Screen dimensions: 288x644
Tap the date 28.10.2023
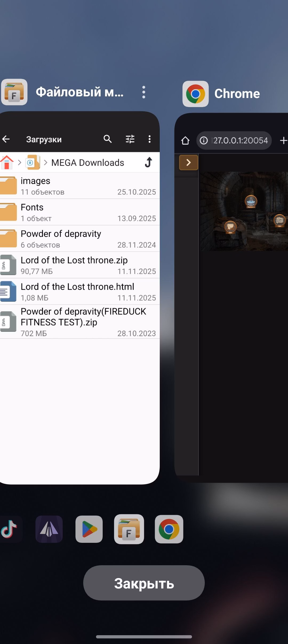click(137, 333)
